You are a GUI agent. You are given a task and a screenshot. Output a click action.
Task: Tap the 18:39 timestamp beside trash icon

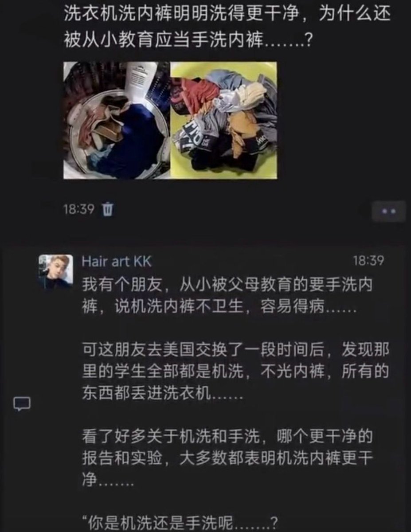[x=79, y=209]
